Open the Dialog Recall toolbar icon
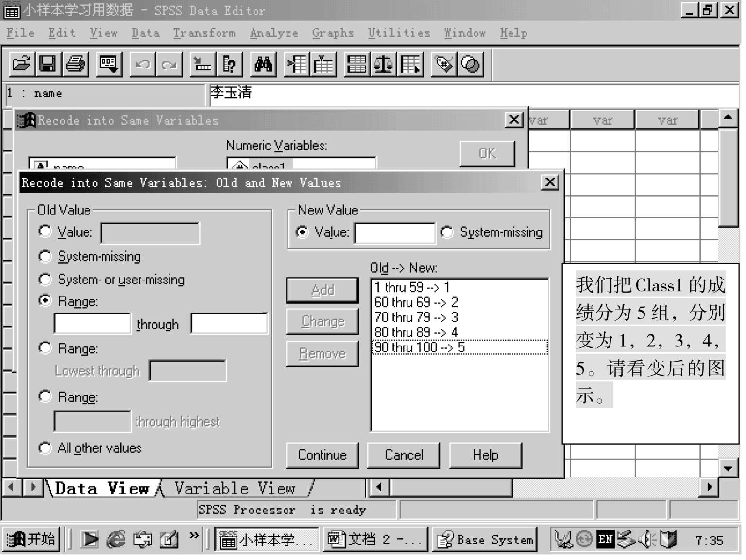Image resolution: width=746 pixels, height=560 pixels. pyautogui.click(x=108, y=64)
